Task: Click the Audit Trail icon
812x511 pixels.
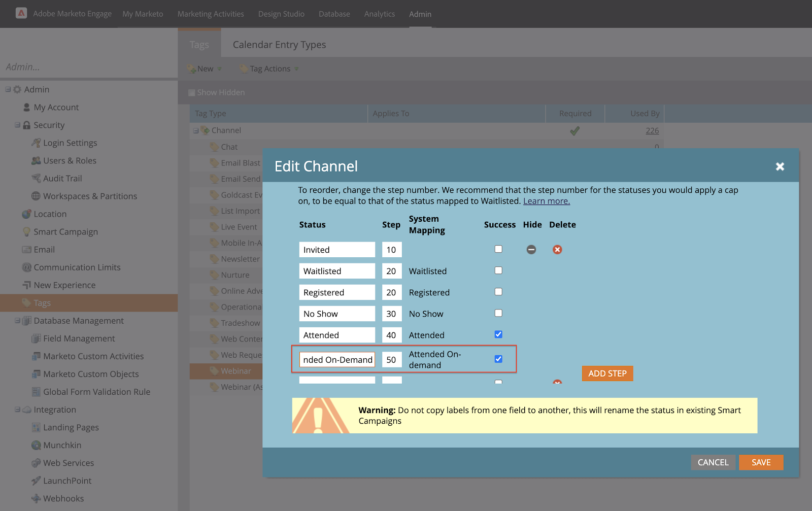Action: 36,178
